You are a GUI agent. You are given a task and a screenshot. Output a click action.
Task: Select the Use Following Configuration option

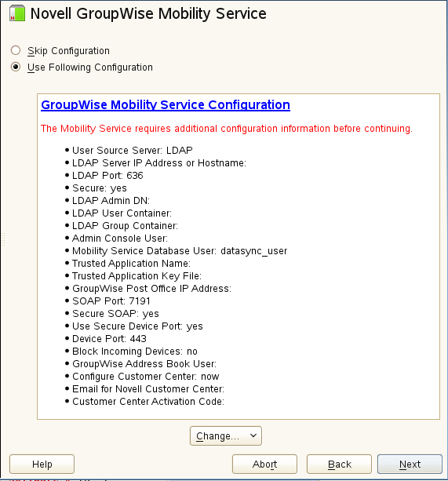16,67
